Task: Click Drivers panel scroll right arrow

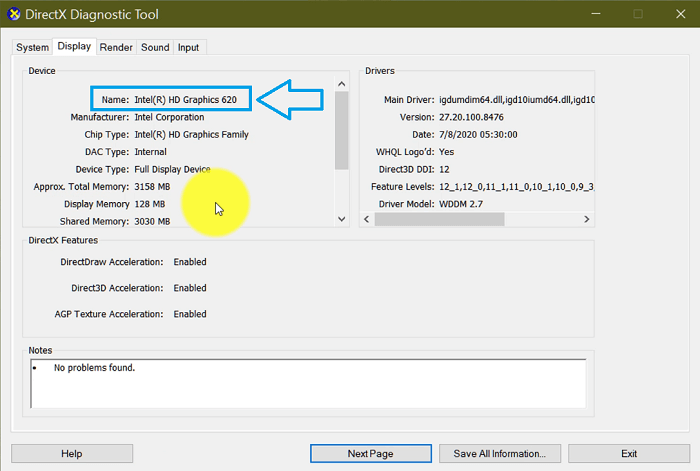Action: pos(587,219)
